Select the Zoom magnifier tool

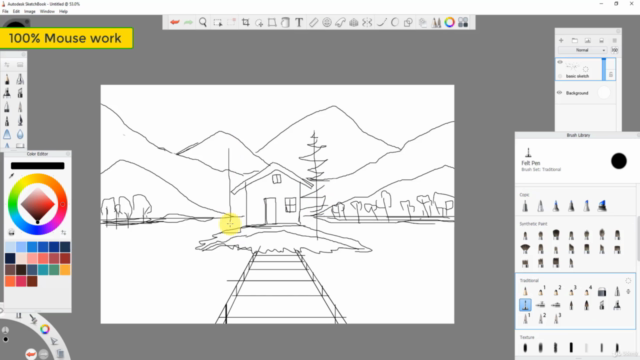coord(203,22)
